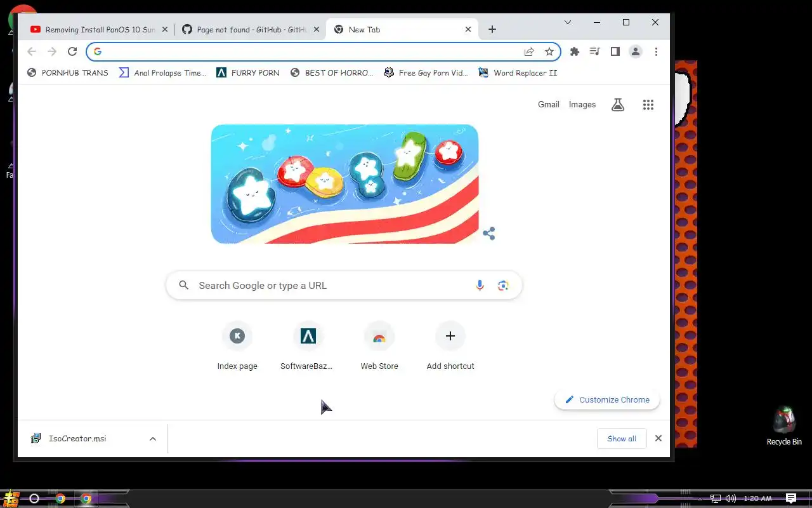The width and height of the screenshot is (812, 508).
Task: Open the profile avatar menu
Action: (636, 51)
